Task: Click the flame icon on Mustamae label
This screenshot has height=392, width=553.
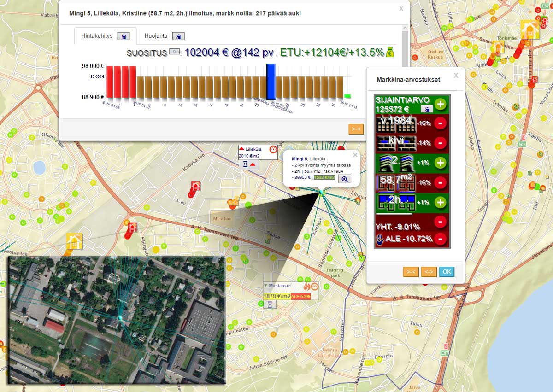Action: click(307, 286)
